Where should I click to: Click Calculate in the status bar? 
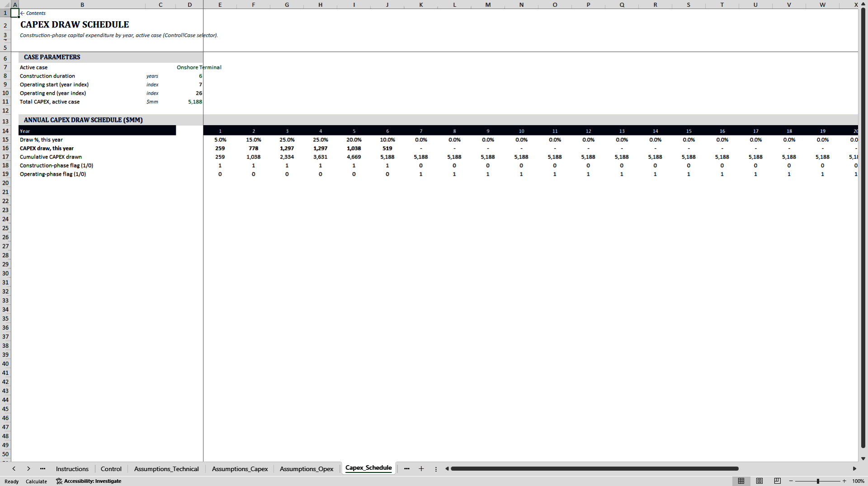coord(36,481)
